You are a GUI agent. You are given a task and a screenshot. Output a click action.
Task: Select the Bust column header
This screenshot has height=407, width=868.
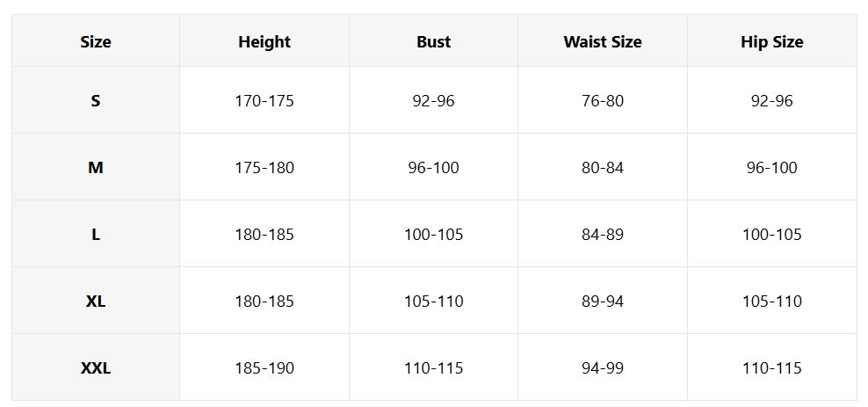pos(433,41)
